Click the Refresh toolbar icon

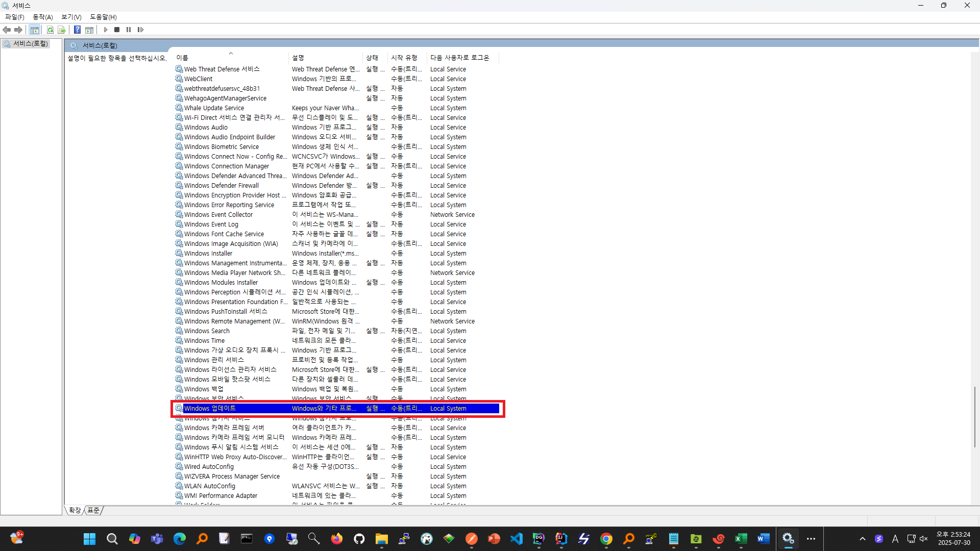[50, 30]
